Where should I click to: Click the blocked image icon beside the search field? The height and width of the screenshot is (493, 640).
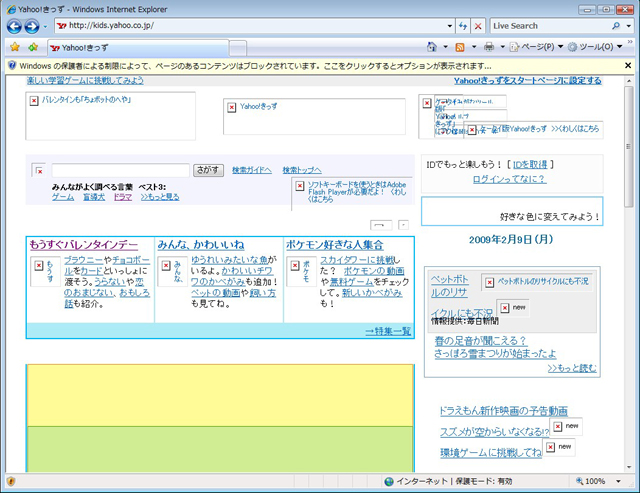(x=39, y=171)
